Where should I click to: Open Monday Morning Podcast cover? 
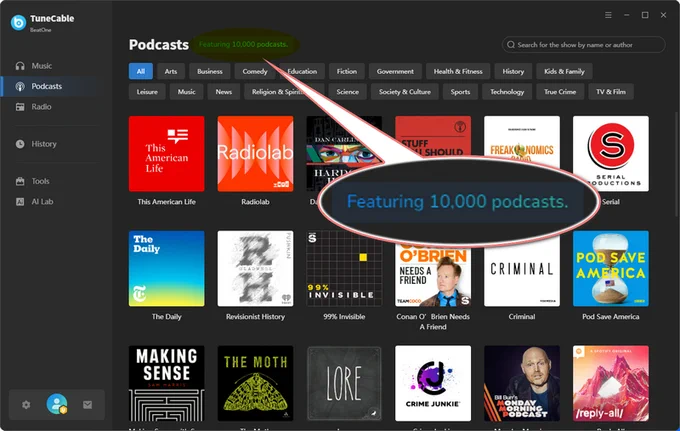point(522,383)
